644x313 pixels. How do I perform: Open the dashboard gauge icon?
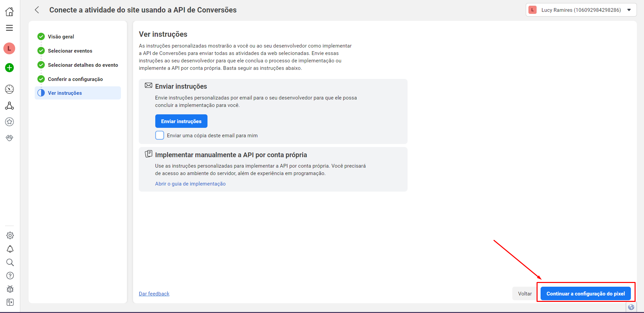pos(9,89)
